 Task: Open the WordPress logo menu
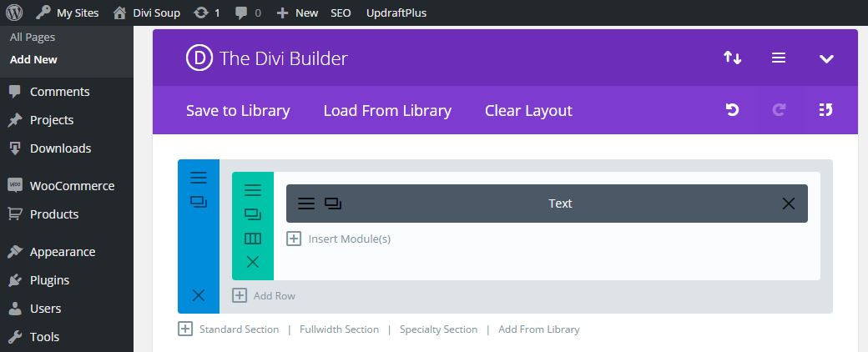tap(13, 13)
